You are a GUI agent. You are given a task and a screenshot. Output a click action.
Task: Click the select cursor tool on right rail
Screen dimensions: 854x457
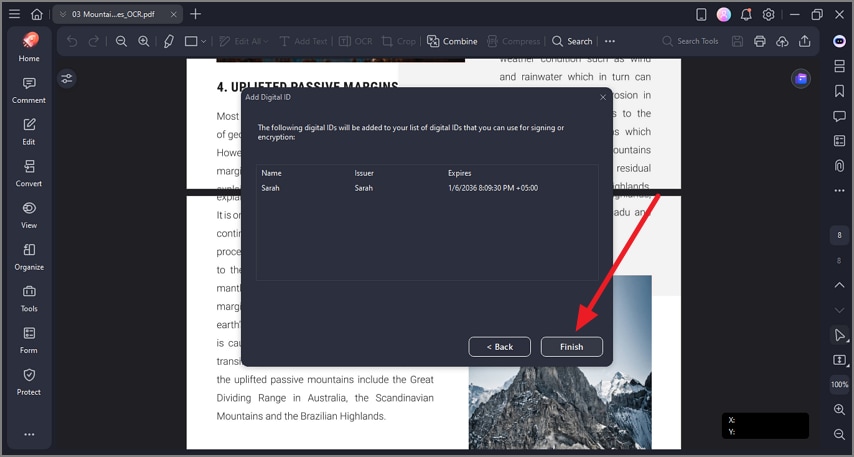839,335
